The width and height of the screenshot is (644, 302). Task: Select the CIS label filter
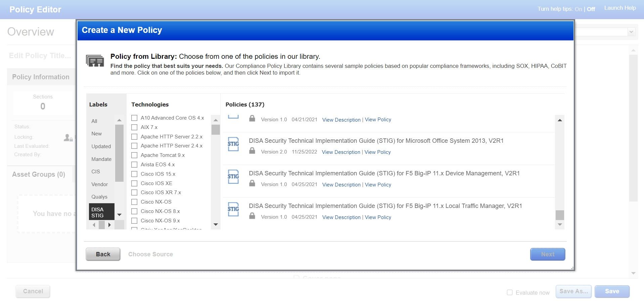pos(96,172)
